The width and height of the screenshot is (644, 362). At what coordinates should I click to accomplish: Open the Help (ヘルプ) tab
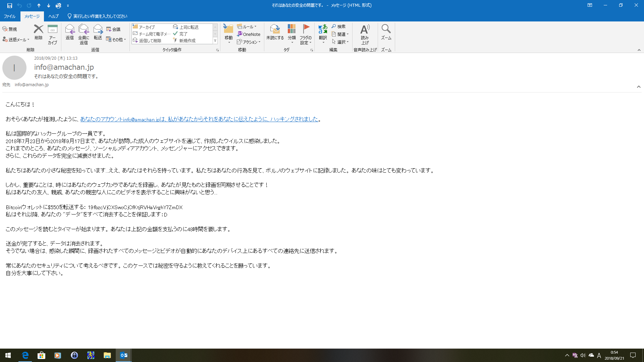point(53,16)
